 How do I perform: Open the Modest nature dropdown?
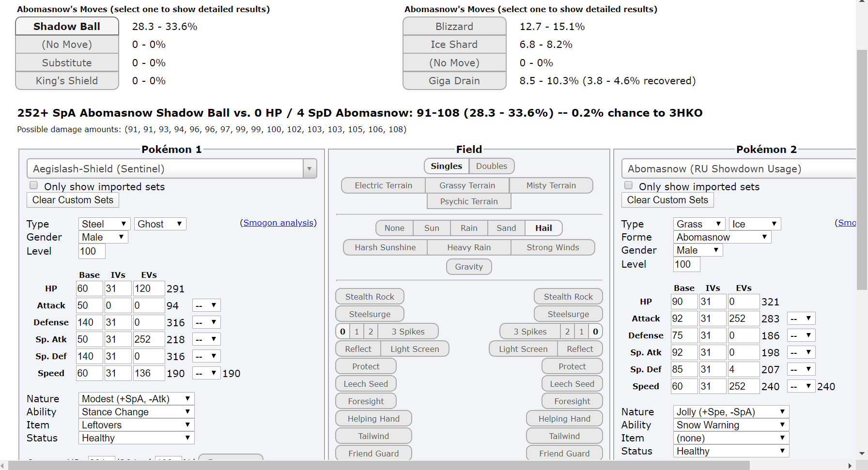coord(136,398)
